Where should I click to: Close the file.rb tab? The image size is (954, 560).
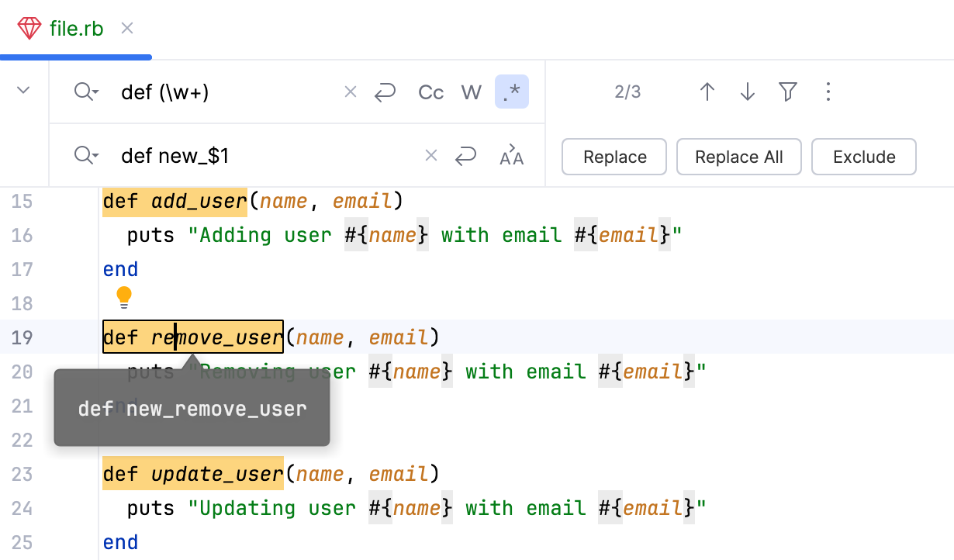tap(127, 29)
